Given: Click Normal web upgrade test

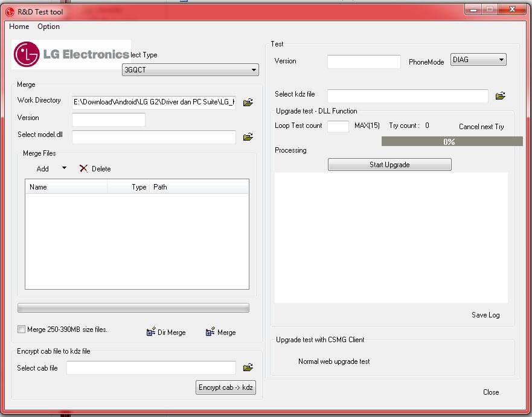Looking at the screenshot, I should tap(334, 361).
